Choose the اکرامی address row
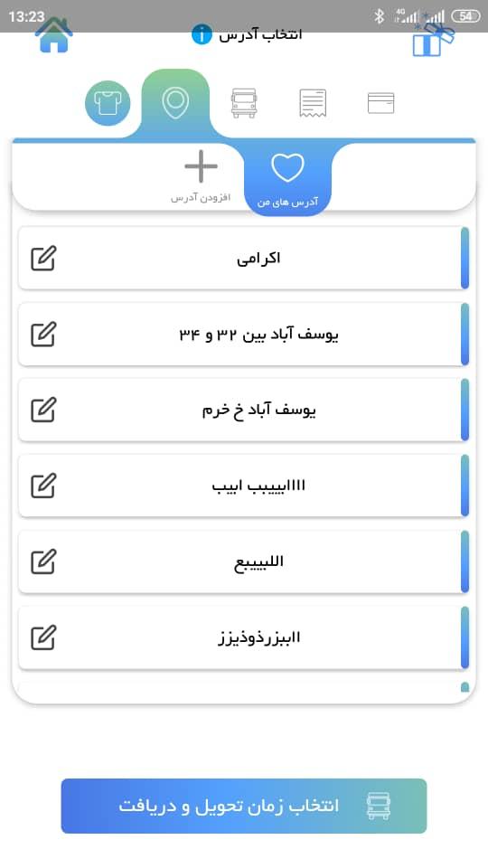 point(244,259)
